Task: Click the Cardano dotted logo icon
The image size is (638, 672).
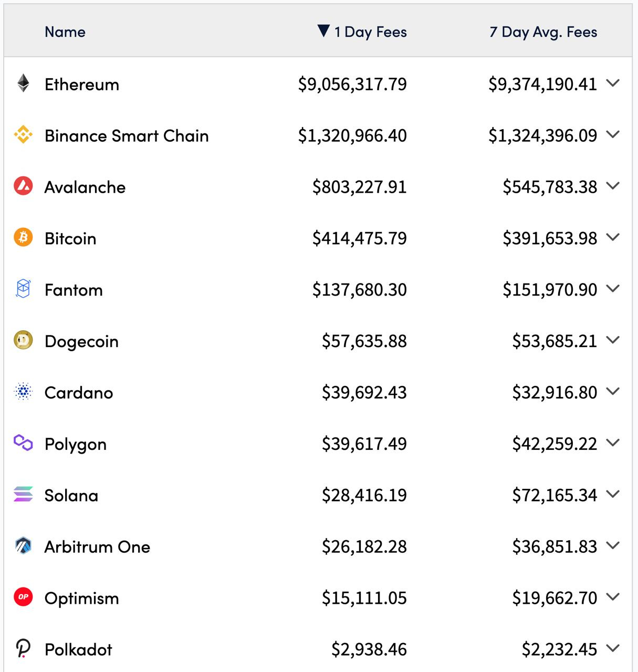Action: [23, 392]
